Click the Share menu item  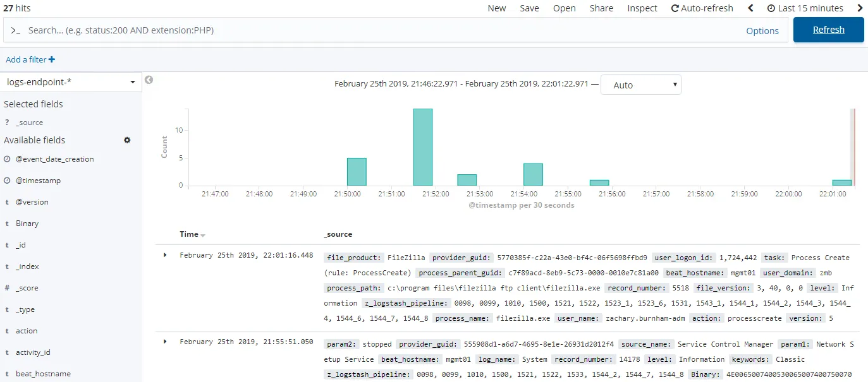(x=601, y=8)
